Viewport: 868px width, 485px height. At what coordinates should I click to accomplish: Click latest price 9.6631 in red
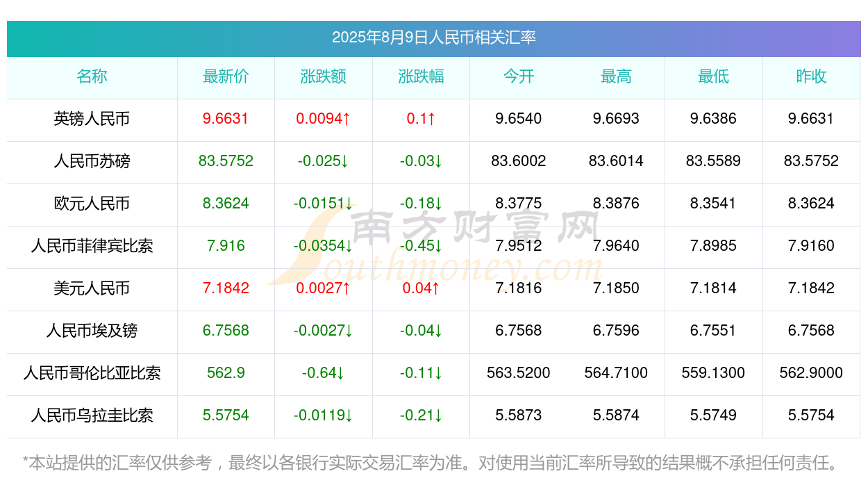click(226, 119)
